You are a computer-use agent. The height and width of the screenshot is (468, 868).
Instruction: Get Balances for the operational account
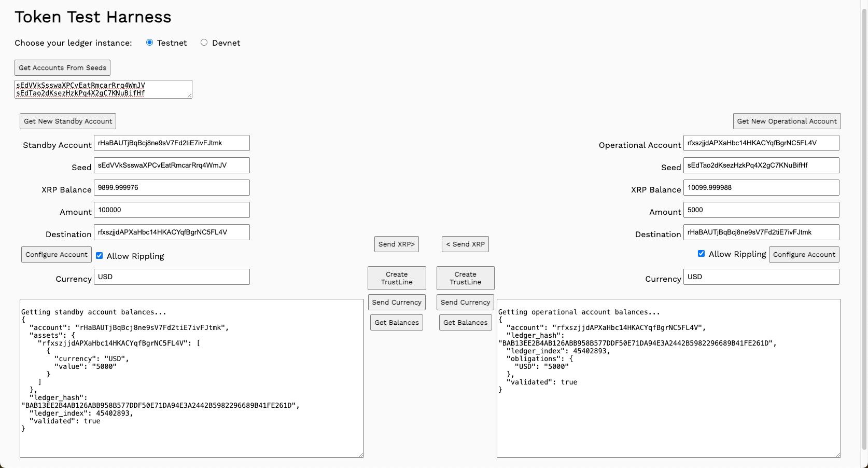(x=465, y=323)
